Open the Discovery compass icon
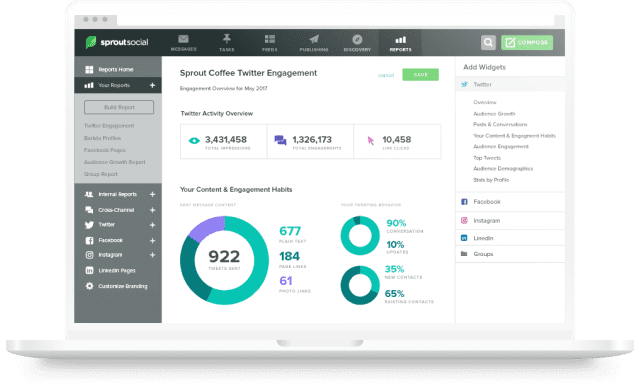640x392 pixels. tap(357, 39)
